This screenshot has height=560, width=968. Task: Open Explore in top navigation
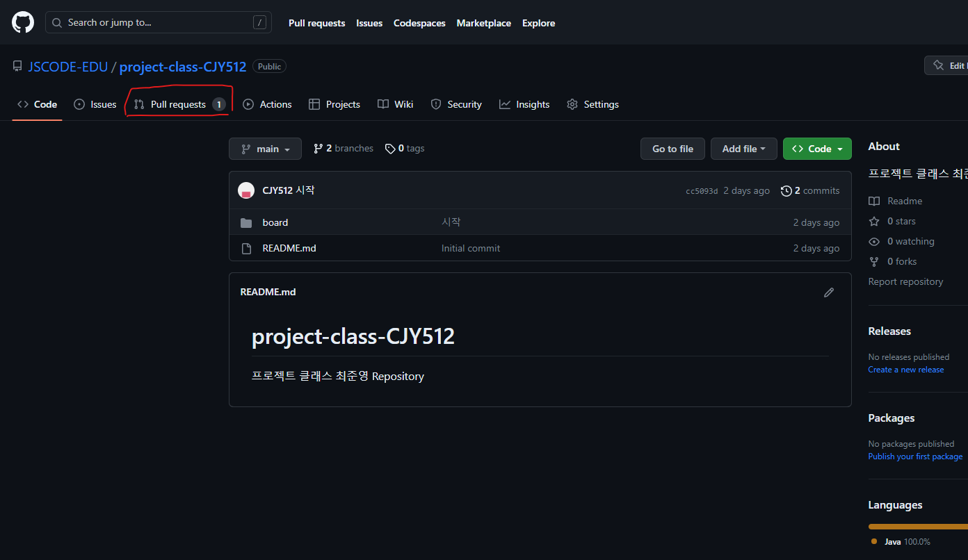pos(538,23)
